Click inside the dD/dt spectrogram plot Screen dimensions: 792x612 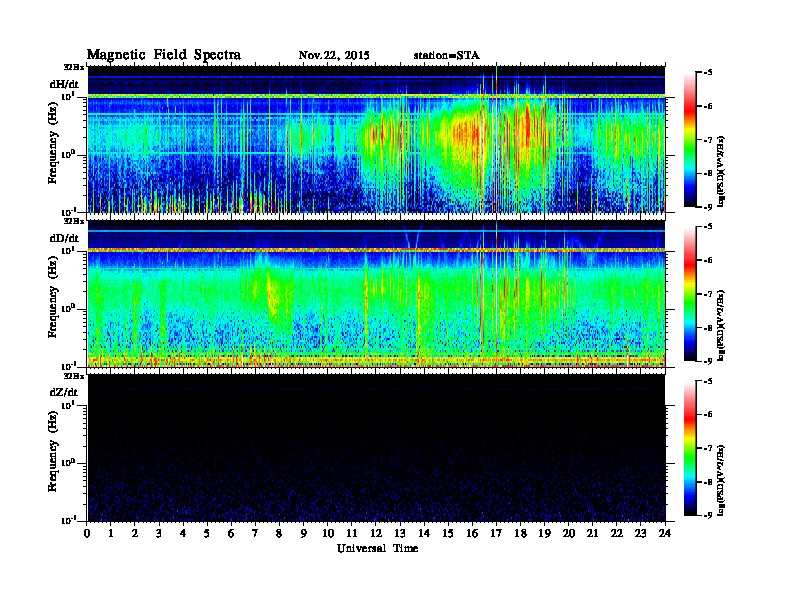pos(376,293)
